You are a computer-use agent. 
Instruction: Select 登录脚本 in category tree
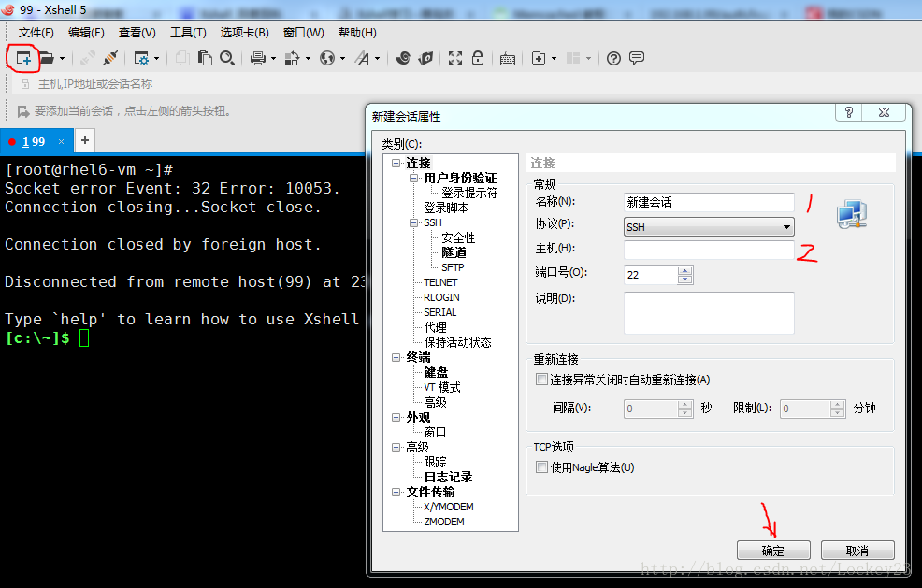click(x=446, y=208)
